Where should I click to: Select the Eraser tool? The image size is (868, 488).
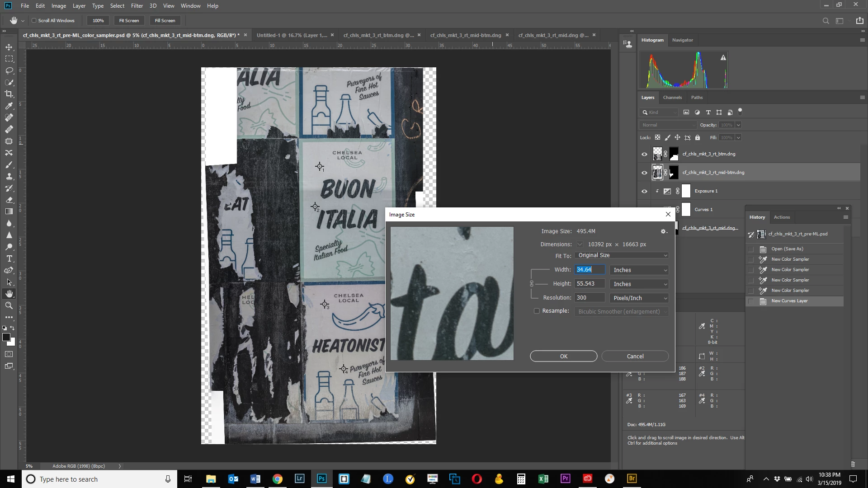coord(9,200)
